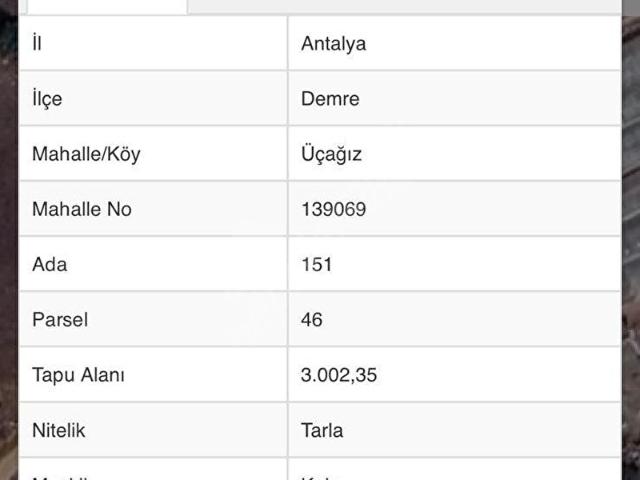Click the map strip right of table
Viewport: 640px width, 480px height.
[630, 240]
